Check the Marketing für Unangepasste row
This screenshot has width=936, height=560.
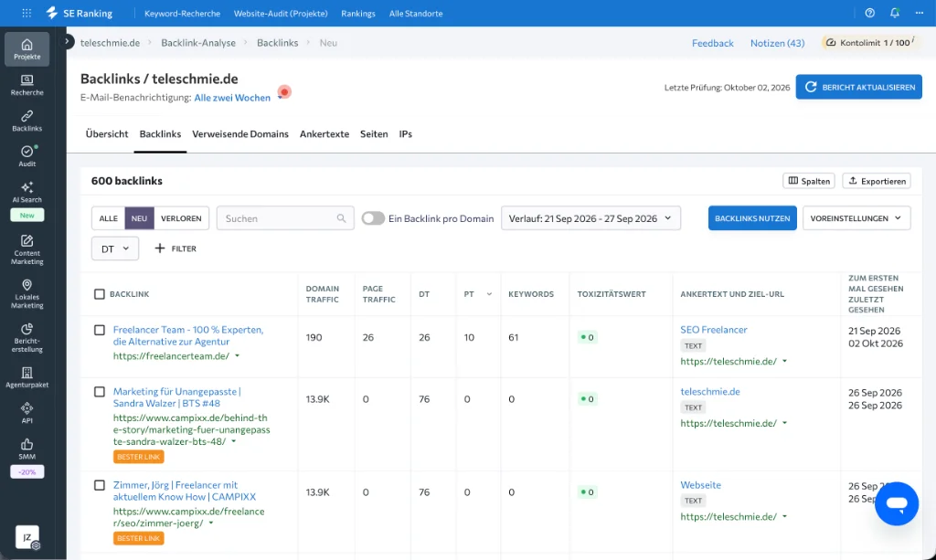pyautogui.click(x=99, y=392)
